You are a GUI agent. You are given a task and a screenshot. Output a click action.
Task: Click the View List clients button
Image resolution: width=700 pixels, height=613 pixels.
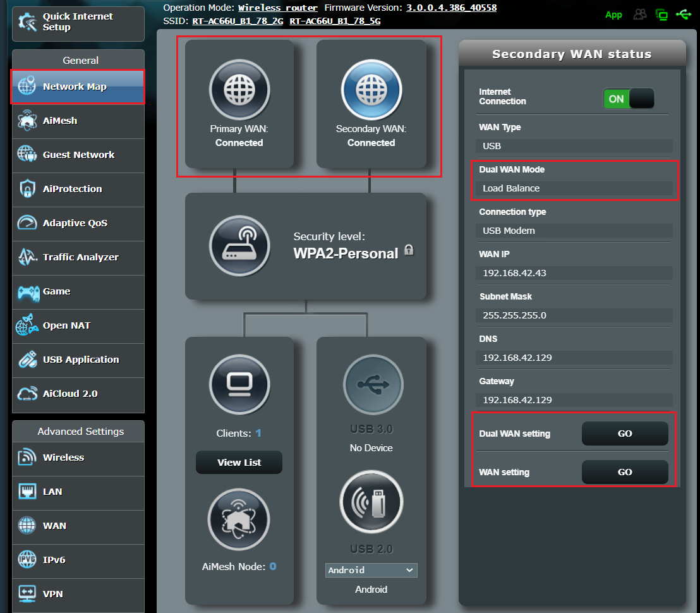[239, 462]
